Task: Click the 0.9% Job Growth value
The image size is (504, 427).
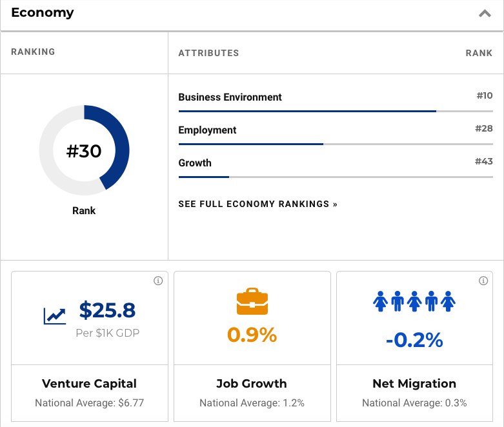Action: (x=252, y=335)
